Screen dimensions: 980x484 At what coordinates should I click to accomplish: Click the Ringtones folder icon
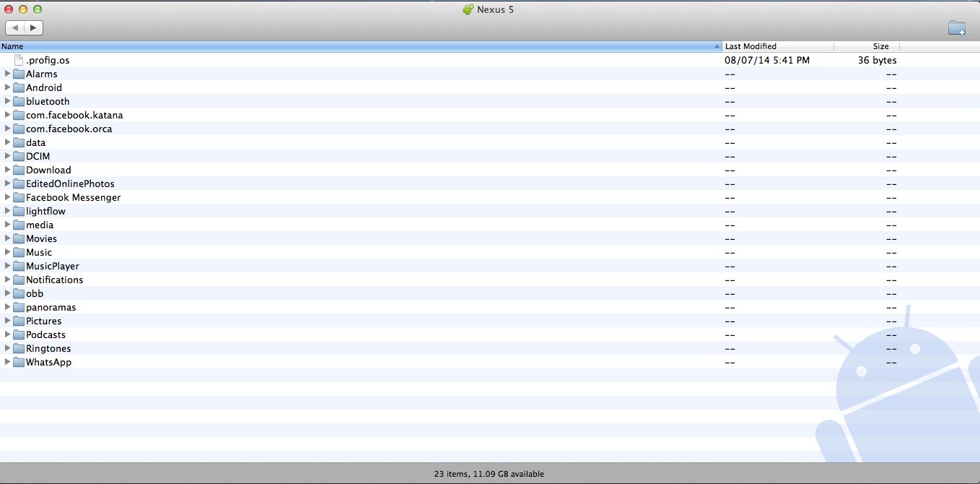[19, 348]
